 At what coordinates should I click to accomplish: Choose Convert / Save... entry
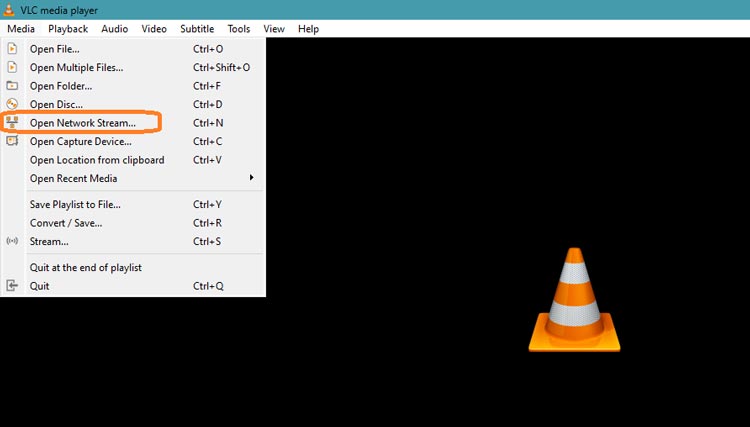pyautogui.click(x=133, y=223)
